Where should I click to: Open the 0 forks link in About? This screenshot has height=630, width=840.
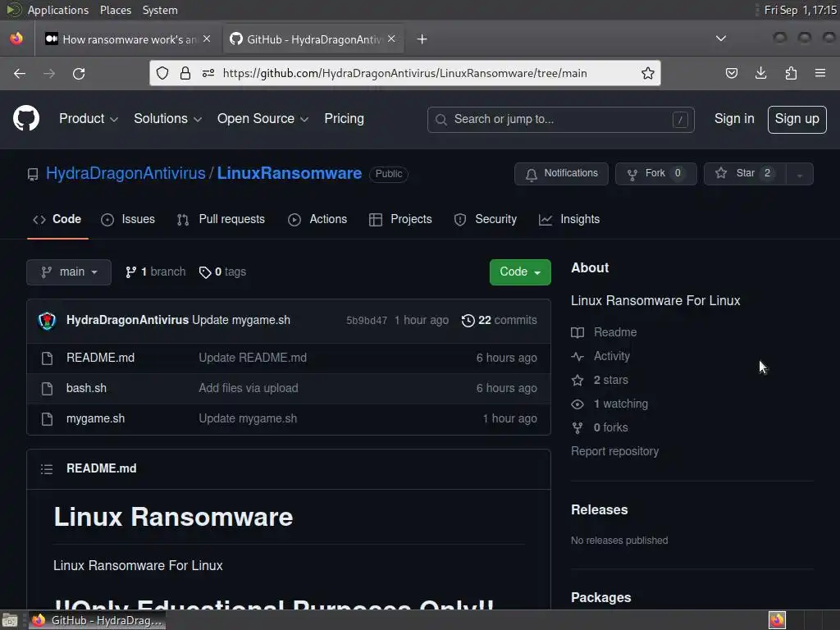(600, 428)
